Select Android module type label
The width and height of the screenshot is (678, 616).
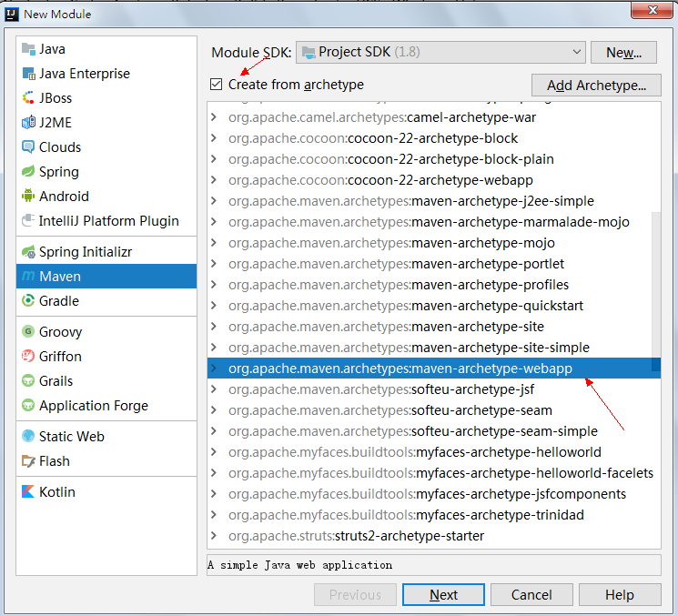coord(64,197)
